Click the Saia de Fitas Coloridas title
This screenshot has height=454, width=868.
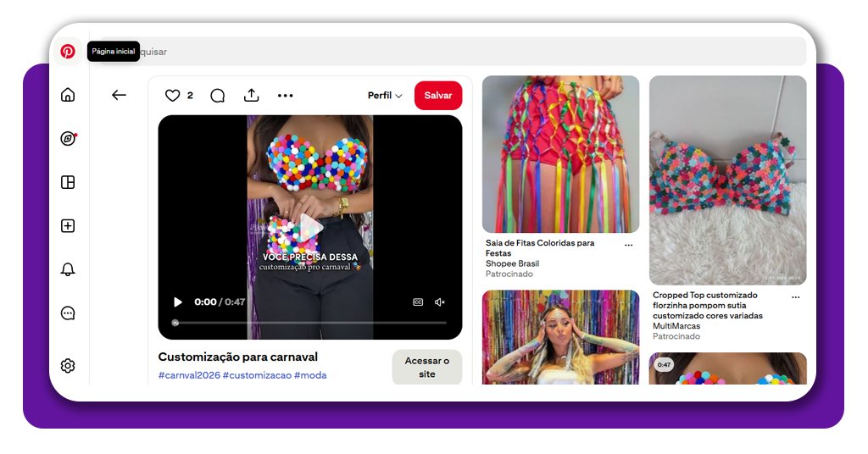tap(540, 247)
